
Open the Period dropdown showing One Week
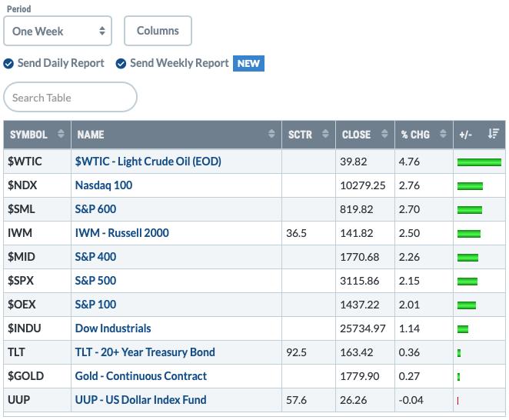tap(58, 31)
